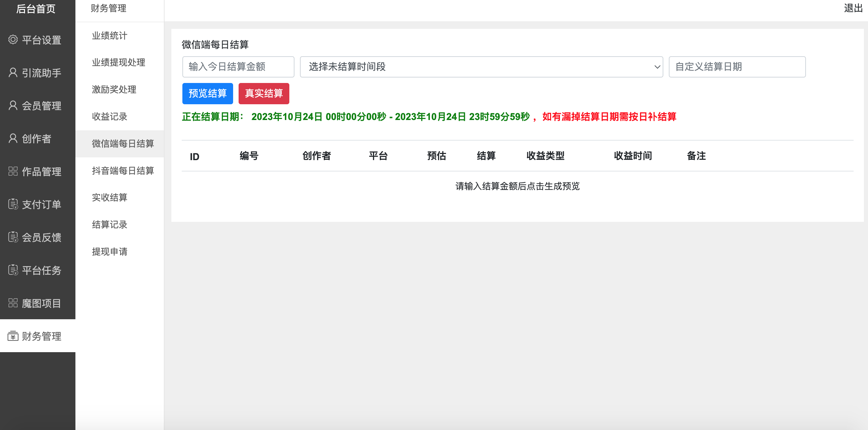This screenshot has height=430, width=868.
Task: Click the gear icon for 平台设置
Action: (13, 40)
